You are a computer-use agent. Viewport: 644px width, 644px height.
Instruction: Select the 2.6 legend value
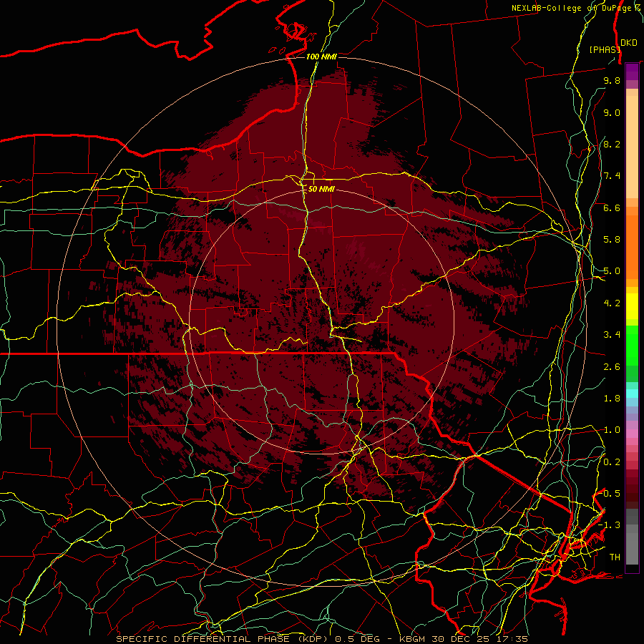(x=612, y=367)
